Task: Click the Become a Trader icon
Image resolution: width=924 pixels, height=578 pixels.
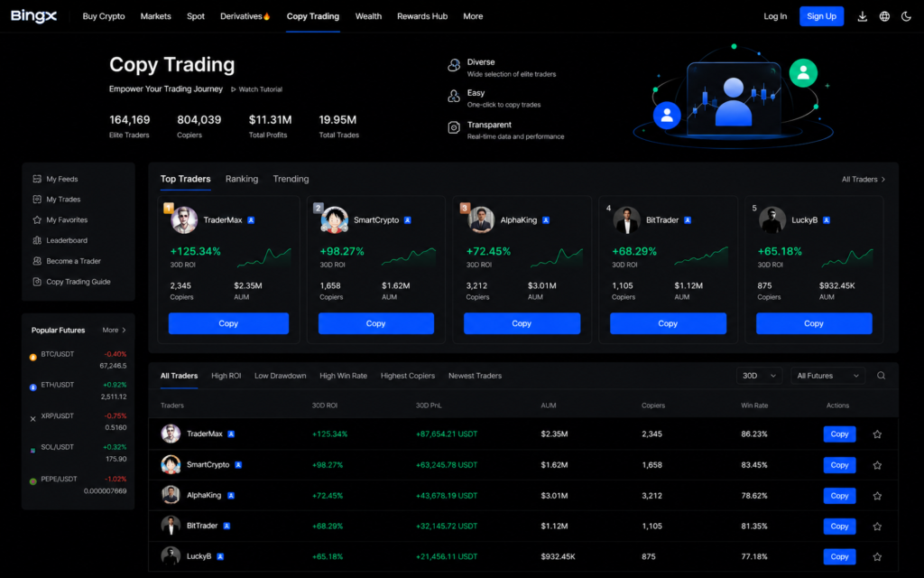Action: [37, 261]
